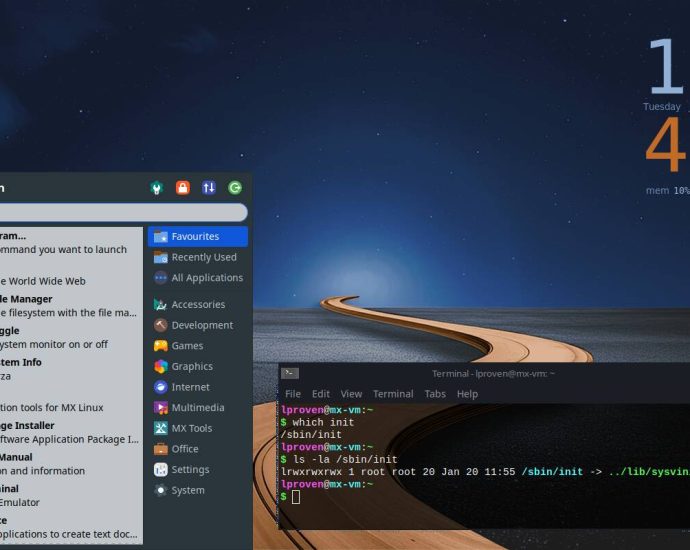The height and width of the screenshot is (550, 690).
Task: Open the Terminal Tabs menu
Action: click(435, 394)
